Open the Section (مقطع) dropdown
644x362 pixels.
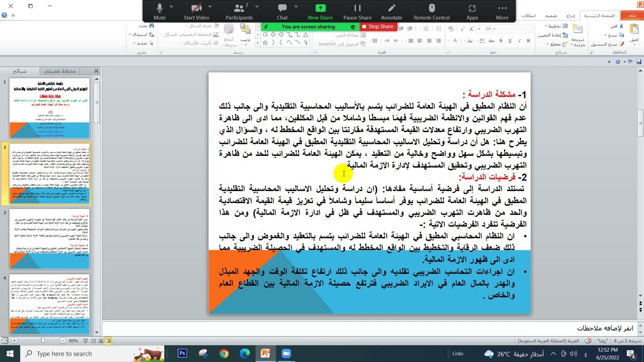548,44
